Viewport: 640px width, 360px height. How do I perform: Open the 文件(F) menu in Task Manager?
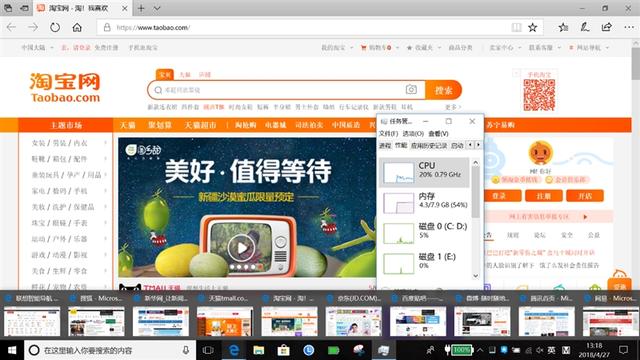(x=388, y=133)
